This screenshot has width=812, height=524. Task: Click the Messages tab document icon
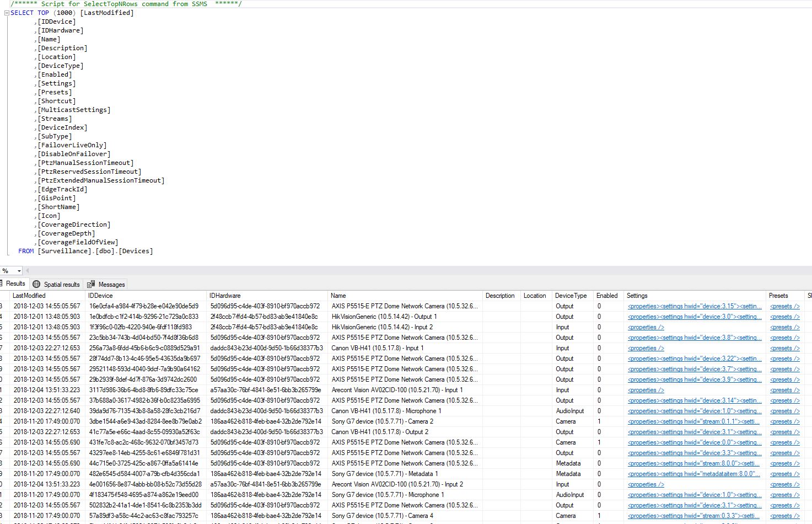[91, 284]
